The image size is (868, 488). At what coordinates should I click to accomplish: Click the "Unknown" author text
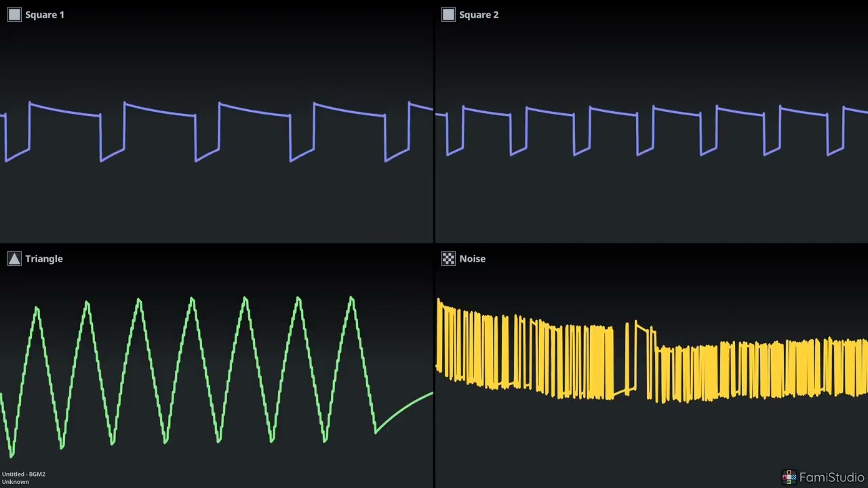click(15, 481)
